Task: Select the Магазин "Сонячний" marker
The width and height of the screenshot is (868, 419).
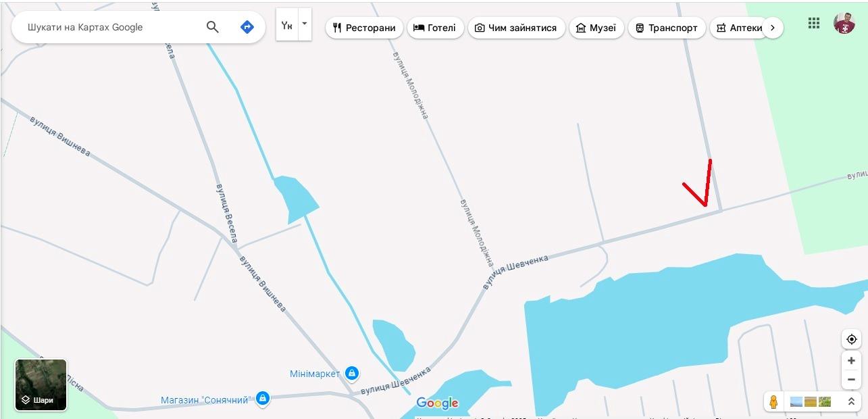Action: point(263,399)
